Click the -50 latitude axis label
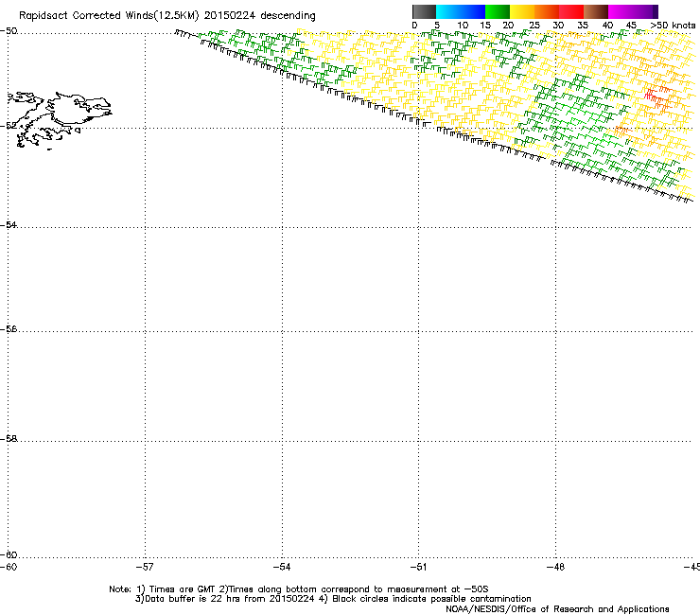 9,31
